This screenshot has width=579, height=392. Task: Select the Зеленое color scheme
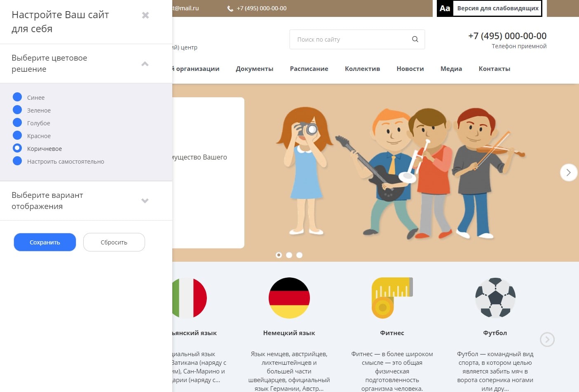17,110
